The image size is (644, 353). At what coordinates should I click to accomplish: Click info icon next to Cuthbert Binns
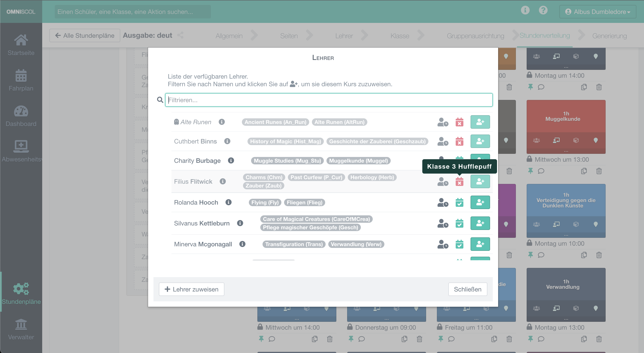coord(227,141)
